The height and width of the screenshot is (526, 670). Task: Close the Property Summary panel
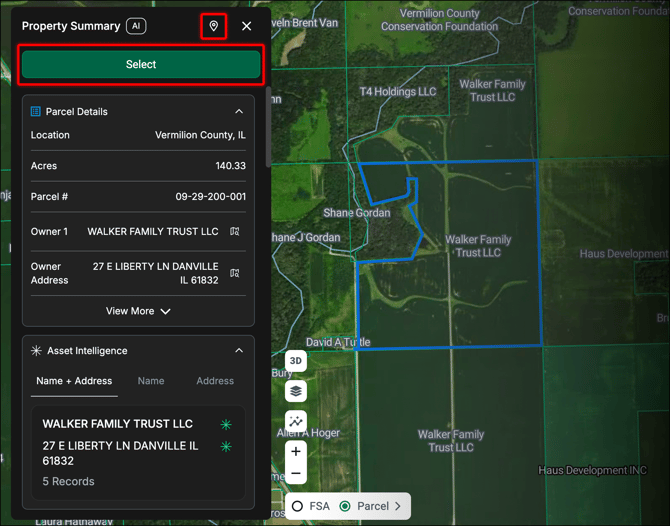246,26
